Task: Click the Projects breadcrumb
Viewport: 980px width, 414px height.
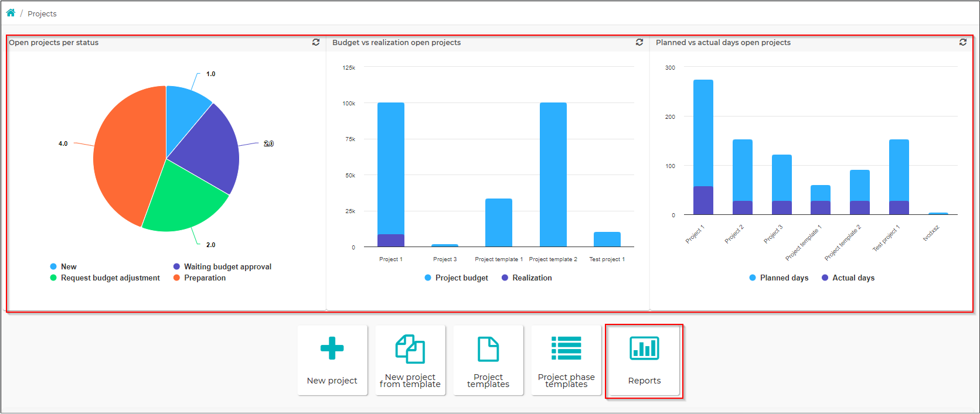Action: [x=42, y=13]
